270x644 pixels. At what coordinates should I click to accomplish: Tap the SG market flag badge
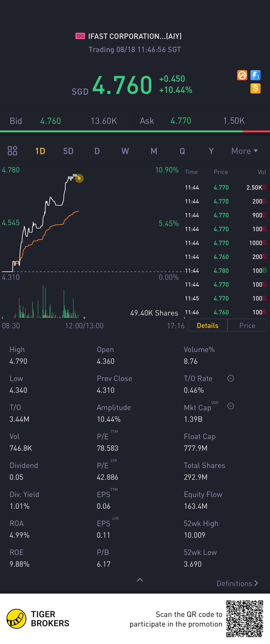[x=80, y=36]
